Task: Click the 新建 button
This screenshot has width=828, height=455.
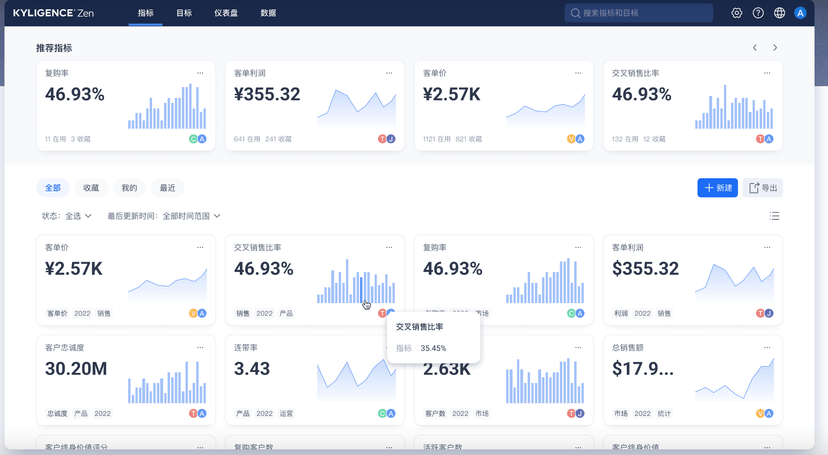Action: point(717,188)
